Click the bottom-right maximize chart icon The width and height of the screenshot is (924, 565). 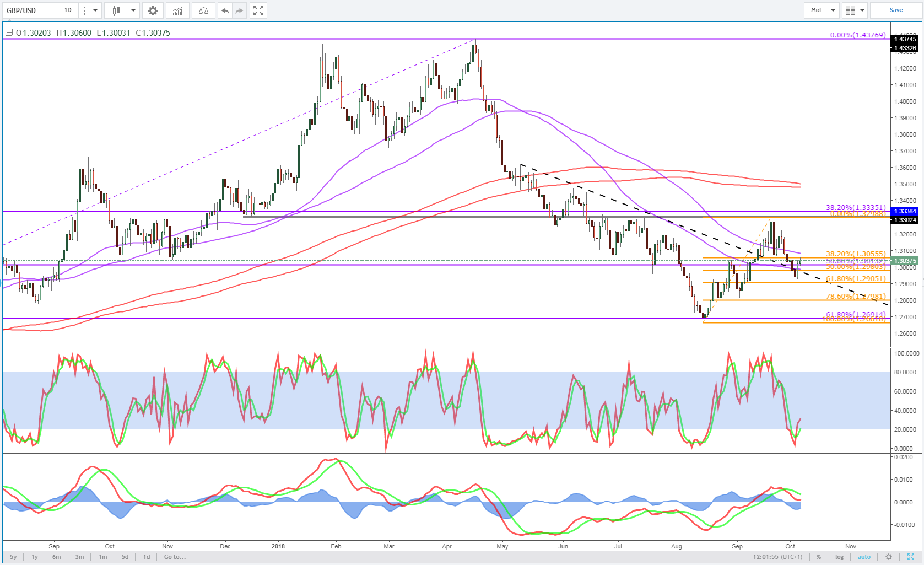click(x=911, y=557)
